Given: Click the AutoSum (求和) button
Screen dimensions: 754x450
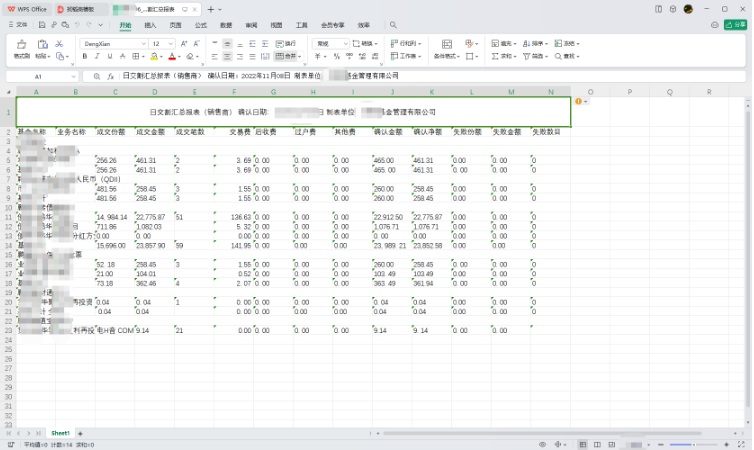Looking at the screenshot, I should click(503, 56).
